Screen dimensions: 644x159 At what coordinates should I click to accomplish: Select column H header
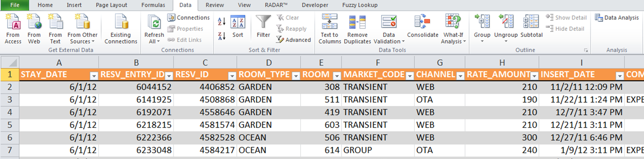(x=502, y=62)
